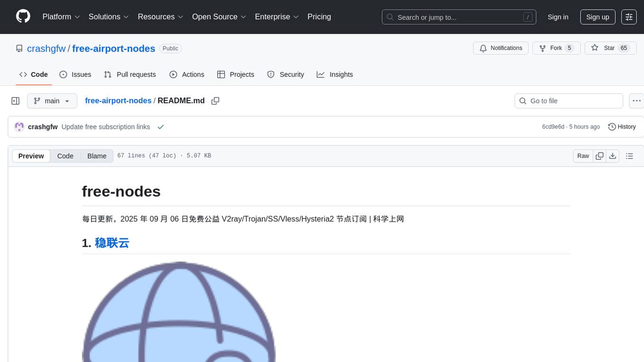Copy raw file contents
This screenshot has height=362, width=644.
coord(599,156)
